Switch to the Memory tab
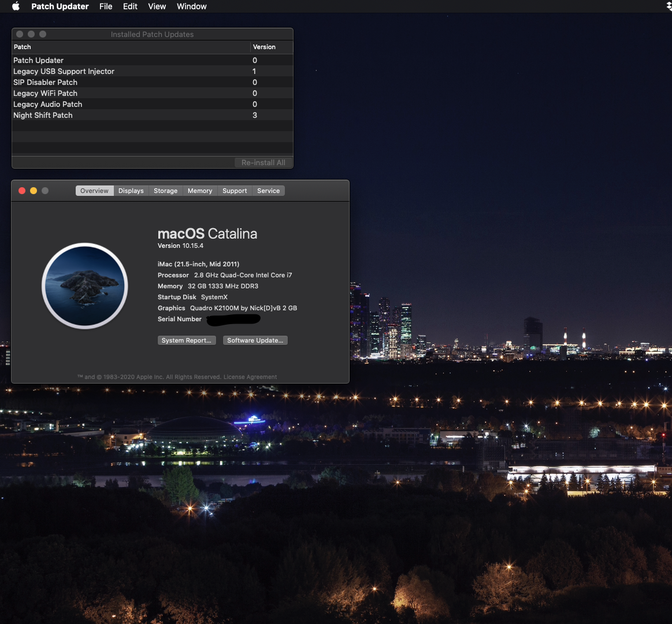Screen dimensions: 672x624 coord(200,191)
